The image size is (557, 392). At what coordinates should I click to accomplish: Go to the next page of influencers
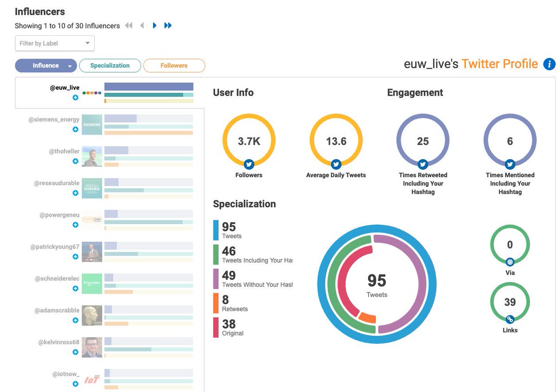[x=155, y=26]
